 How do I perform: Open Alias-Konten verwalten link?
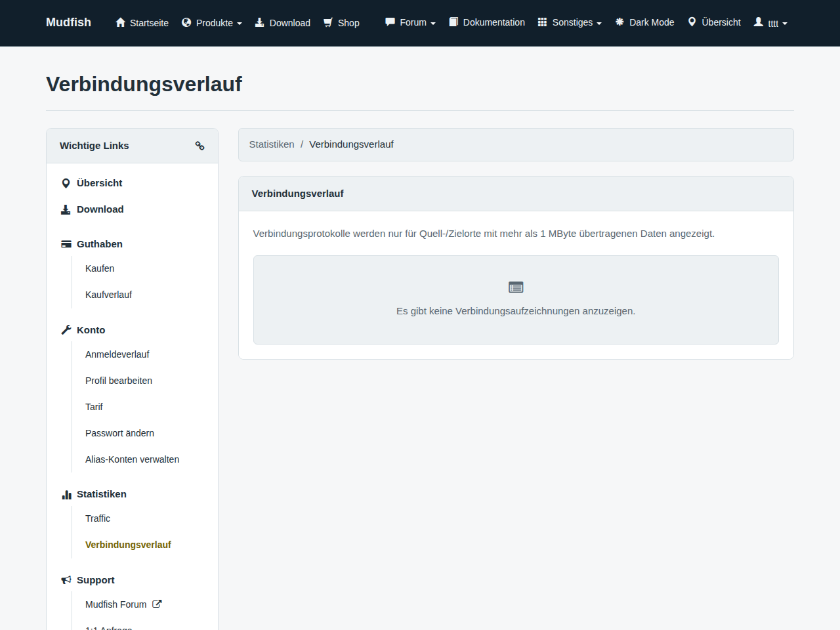[x=132, y=459]
